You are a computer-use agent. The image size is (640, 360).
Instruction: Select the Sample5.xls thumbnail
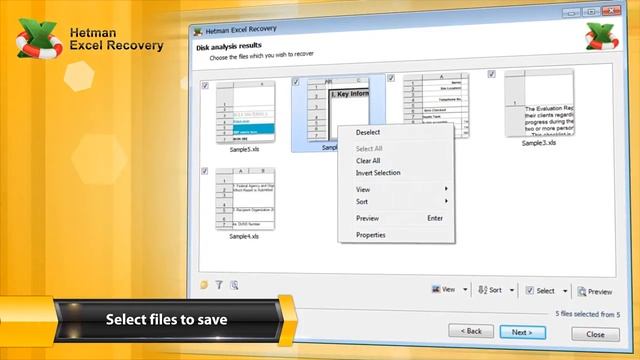coord(245,112)
